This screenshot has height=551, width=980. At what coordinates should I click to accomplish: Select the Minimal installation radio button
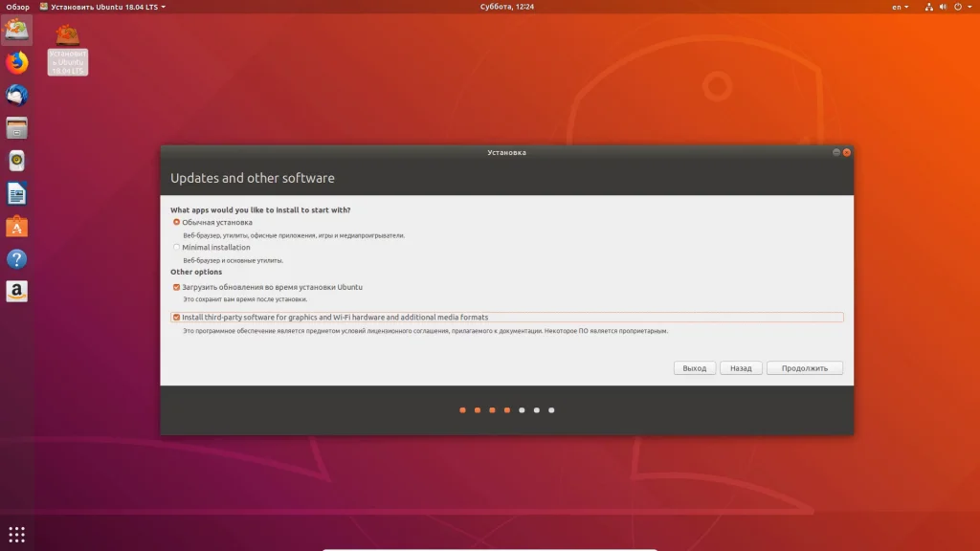point(176,248)
